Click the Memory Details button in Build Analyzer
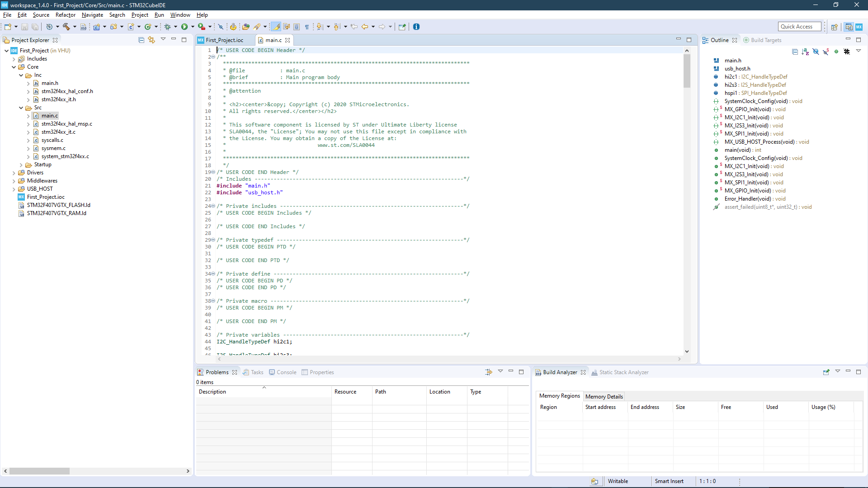This screenshot has width=868, height=488. 604,396
